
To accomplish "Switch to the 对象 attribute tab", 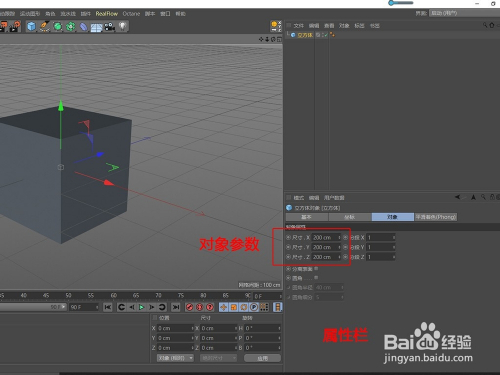I will pyautogui.click(x=393, y=217).
